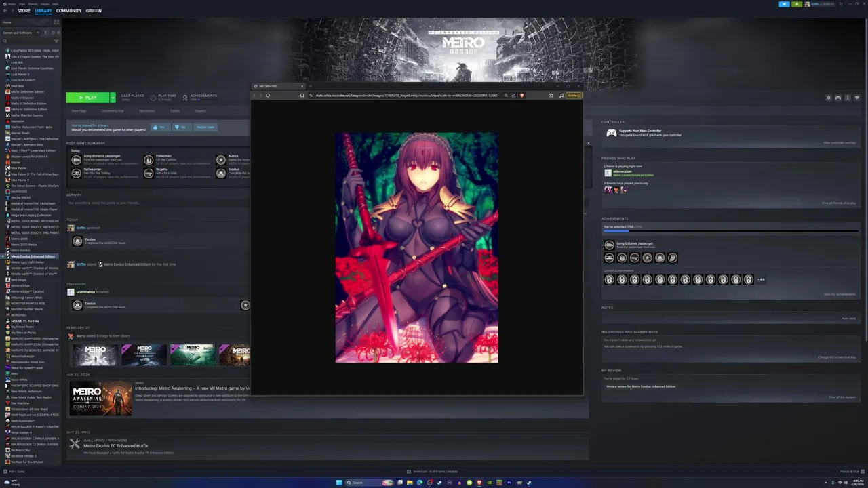Click the recent activity clock icon in sidebar
The width and height of the screenshot is (868, 488).
52,33
